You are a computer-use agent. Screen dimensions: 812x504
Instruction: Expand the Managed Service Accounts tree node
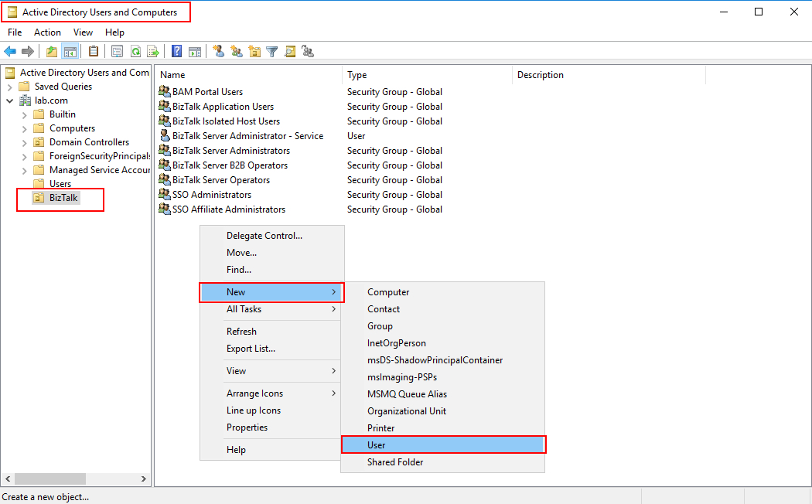tap(24, 170)
